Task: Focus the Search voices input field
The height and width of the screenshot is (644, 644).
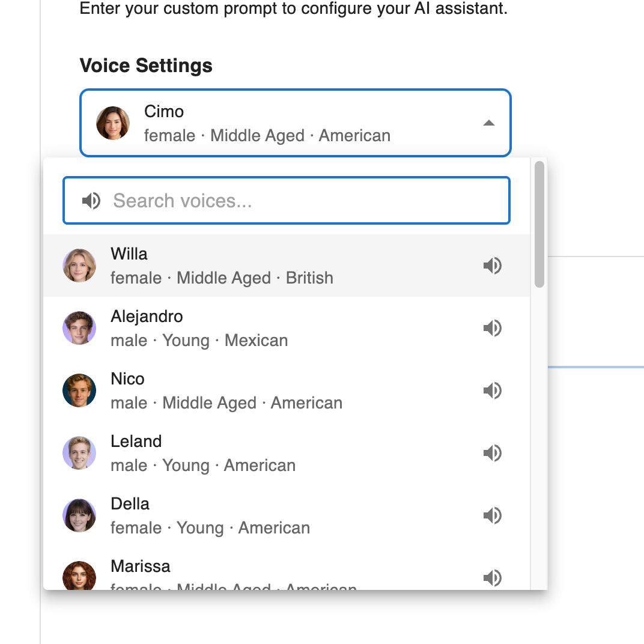Action: pos(287,201)
